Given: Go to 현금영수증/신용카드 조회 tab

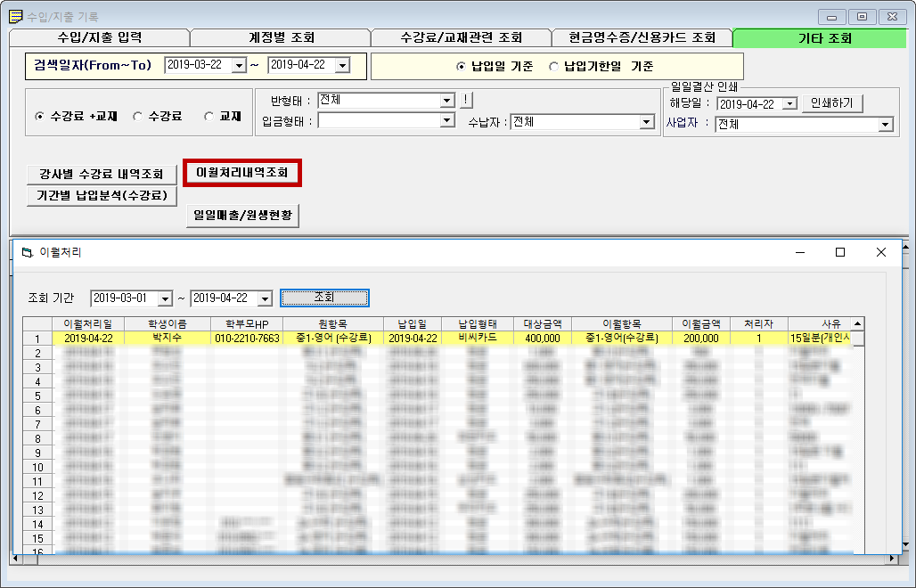Looking at the screenshot, I should pos(642,38).
